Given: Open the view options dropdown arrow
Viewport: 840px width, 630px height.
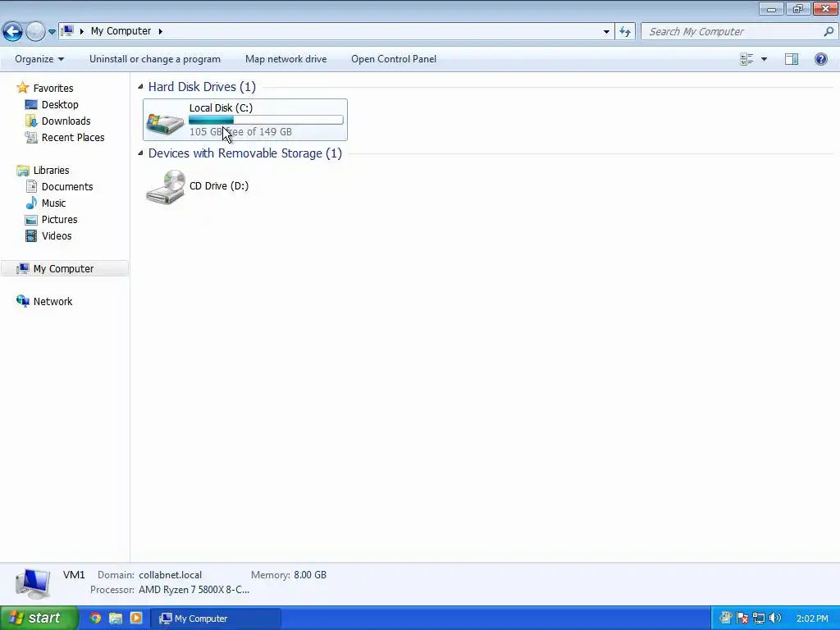Looking at the screenshot, I should click(764, 59).
